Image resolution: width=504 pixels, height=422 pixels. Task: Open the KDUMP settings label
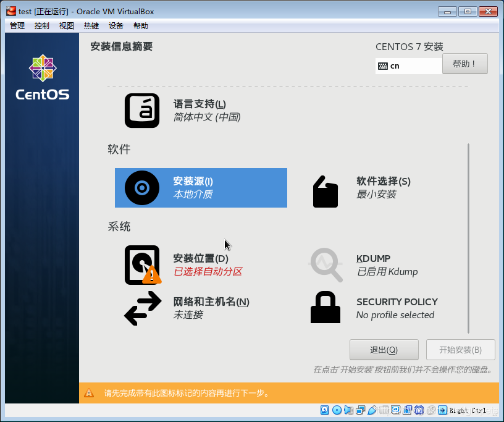tap(373, 258)
